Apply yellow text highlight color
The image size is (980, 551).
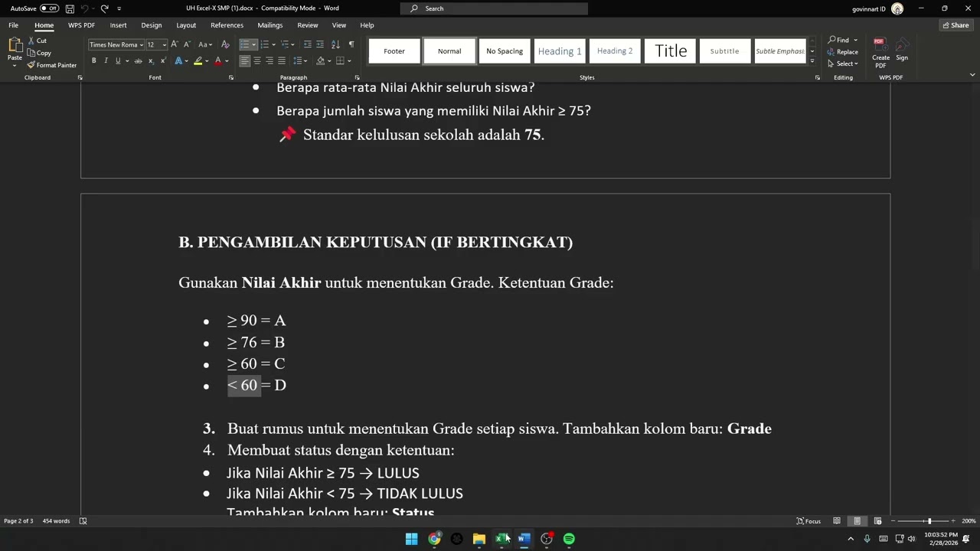tap(198, 60)
